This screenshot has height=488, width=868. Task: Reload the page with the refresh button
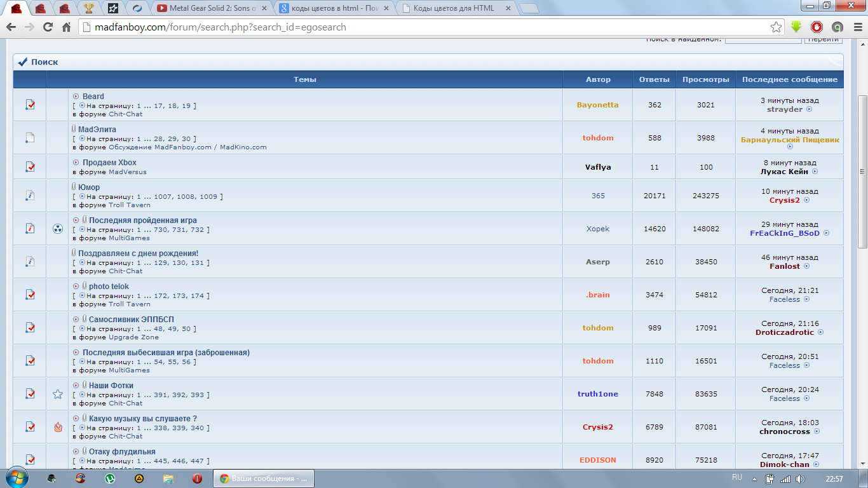48,27
